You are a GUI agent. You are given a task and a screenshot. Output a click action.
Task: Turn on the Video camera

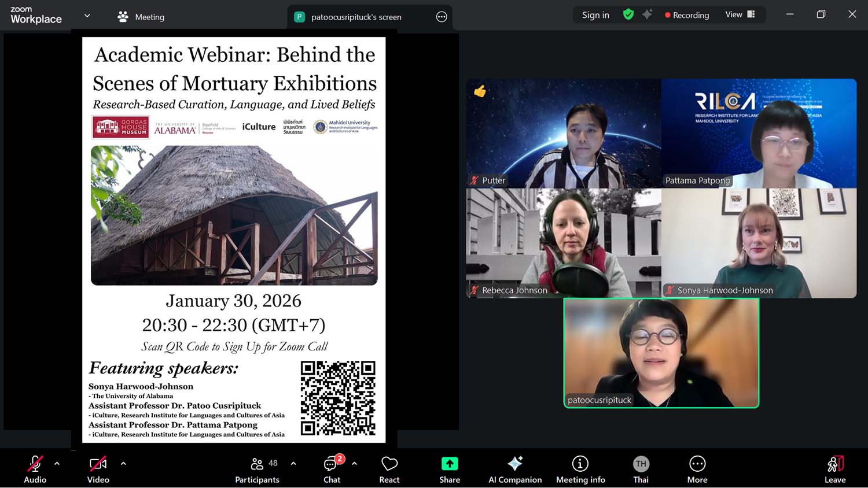pos(98,464)
